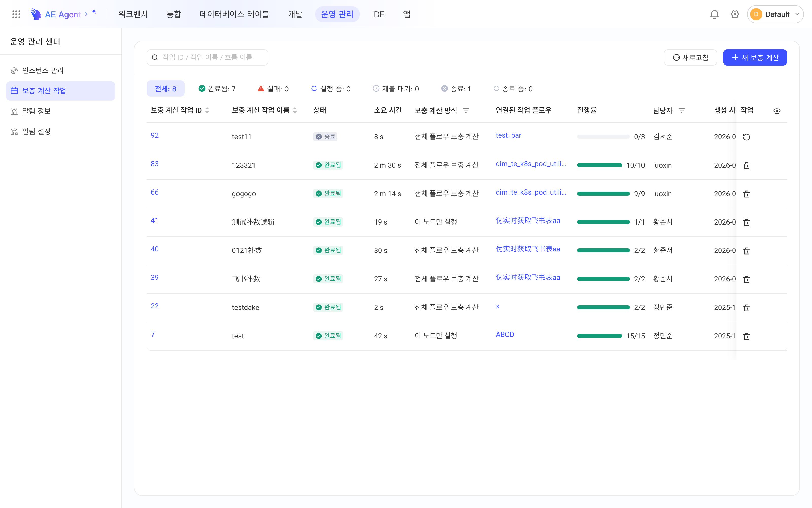Delete testdake task trash icon

click(x=746, y=307)
